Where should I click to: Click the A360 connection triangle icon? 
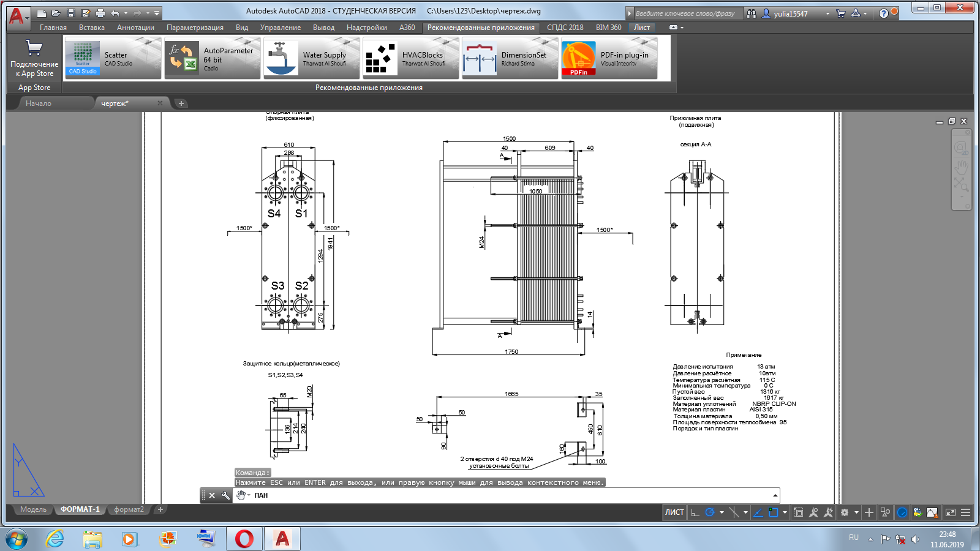coord(856,13)
